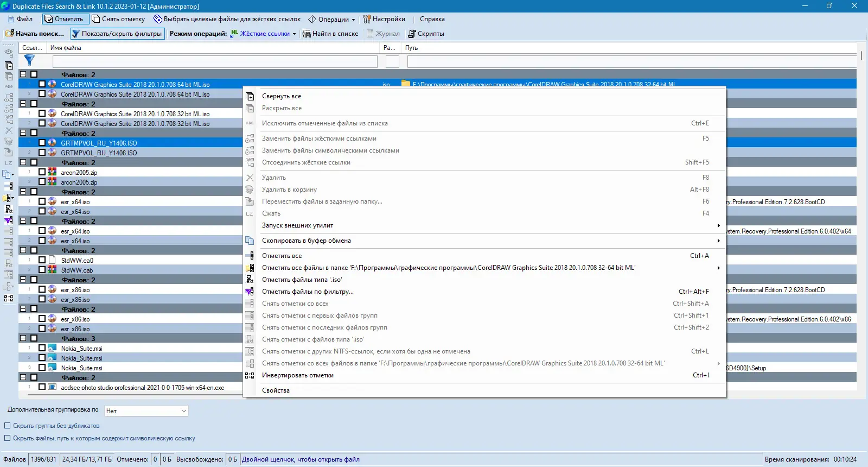Expand Скопировать в буфер обмена submenu
The height and width of the screenshot is (467, 868).
click(x=484, y=241)
